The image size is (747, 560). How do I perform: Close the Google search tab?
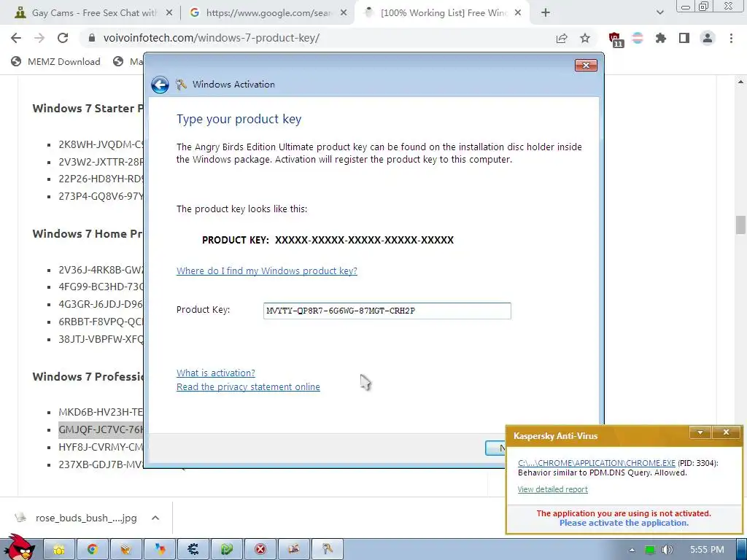coord(344,13)
